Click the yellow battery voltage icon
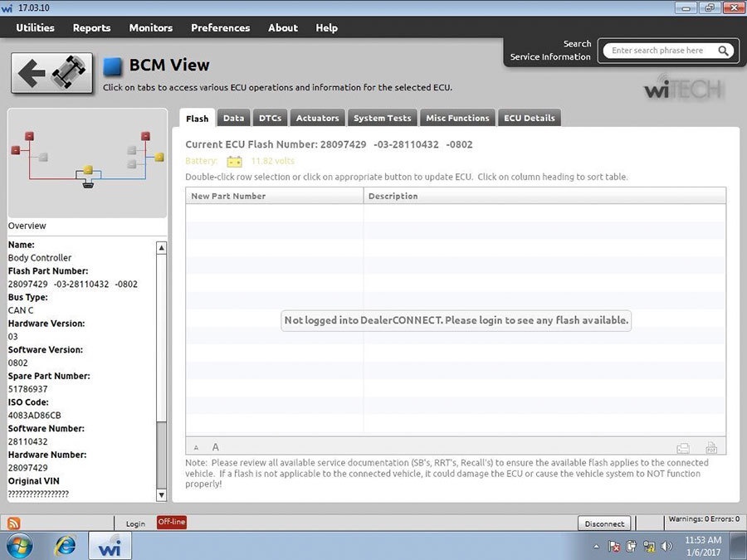 click(235, 161)
